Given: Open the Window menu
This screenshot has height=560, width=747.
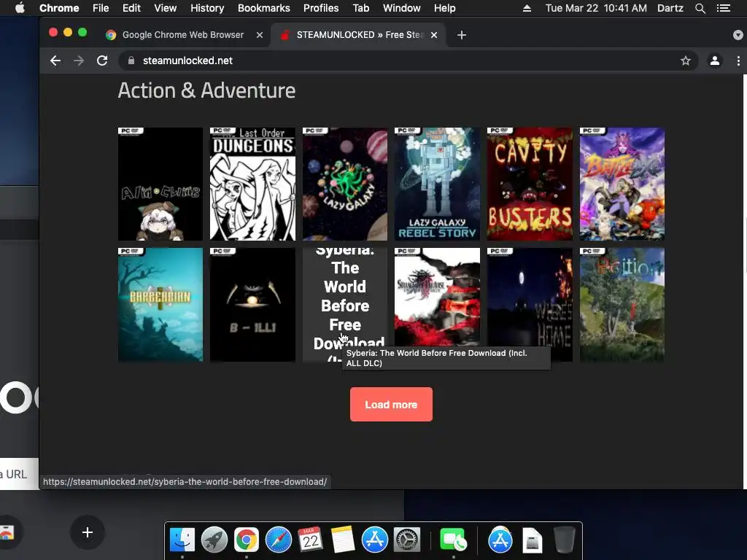Looking at the screenshot, I should (402, 8).
